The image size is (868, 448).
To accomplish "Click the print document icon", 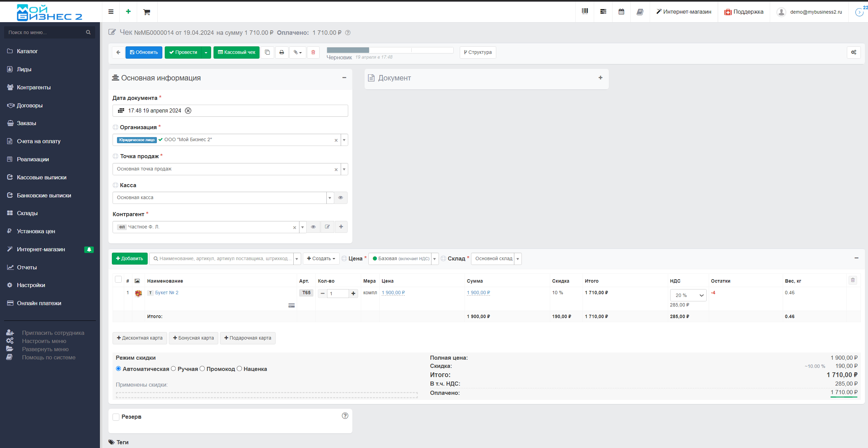I will 281,52.
